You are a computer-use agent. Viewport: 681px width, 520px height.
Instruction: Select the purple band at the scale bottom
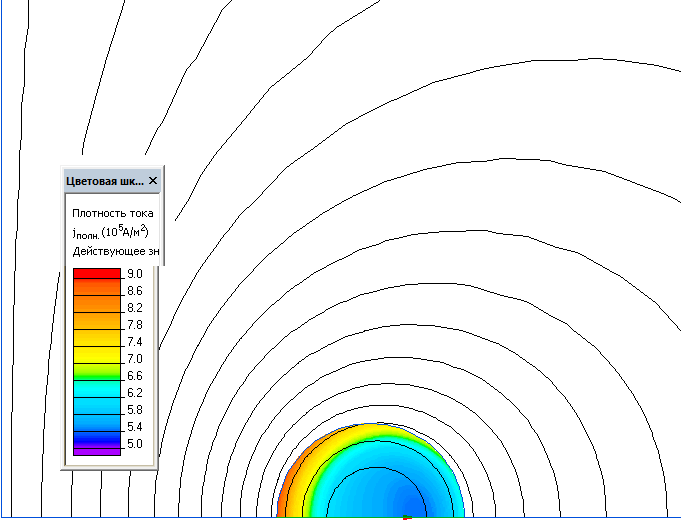click(96, 452)
